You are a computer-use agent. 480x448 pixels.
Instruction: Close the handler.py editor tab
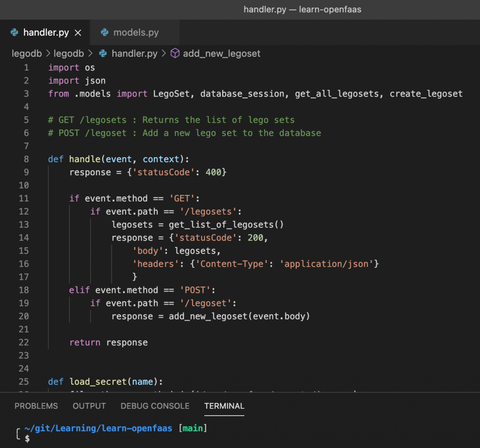click(x=78, y=33)
